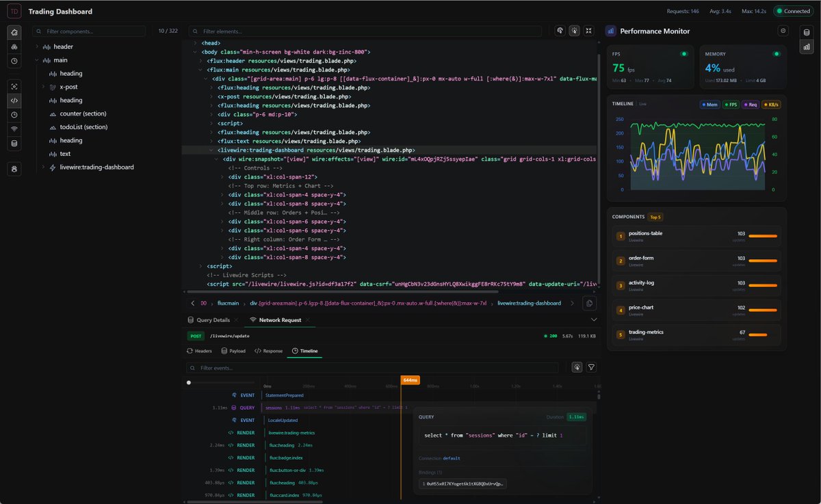The height and width of the screenshot is (504, 821).
Task: Open the upper clock icon in sidebar
Action: (x=14, y=61)
